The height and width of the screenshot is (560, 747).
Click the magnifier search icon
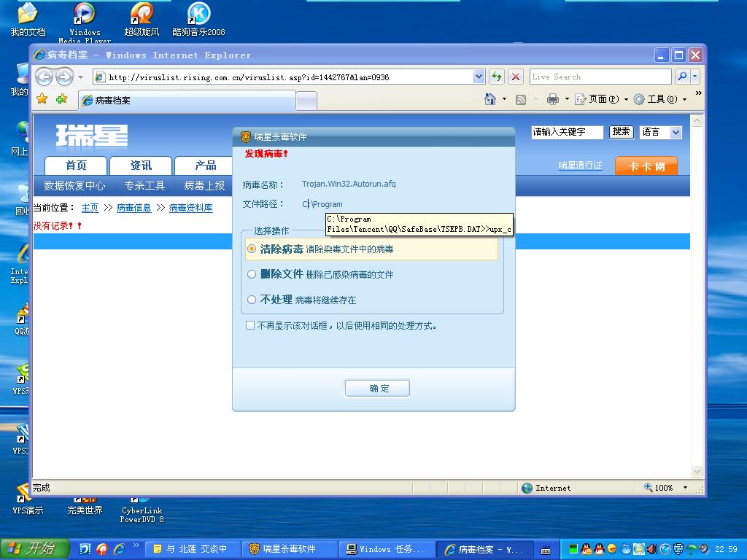pos(682,77)
